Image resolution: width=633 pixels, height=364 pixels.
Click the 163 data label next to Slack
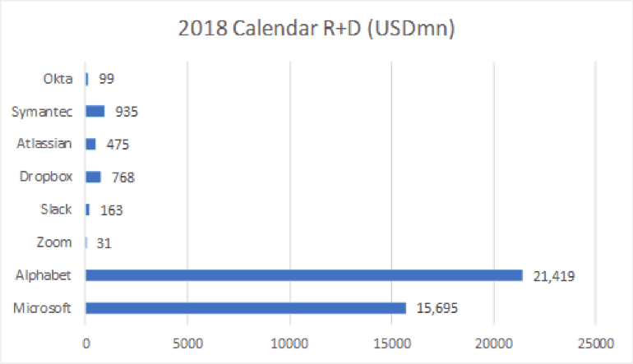pos(111,210)
